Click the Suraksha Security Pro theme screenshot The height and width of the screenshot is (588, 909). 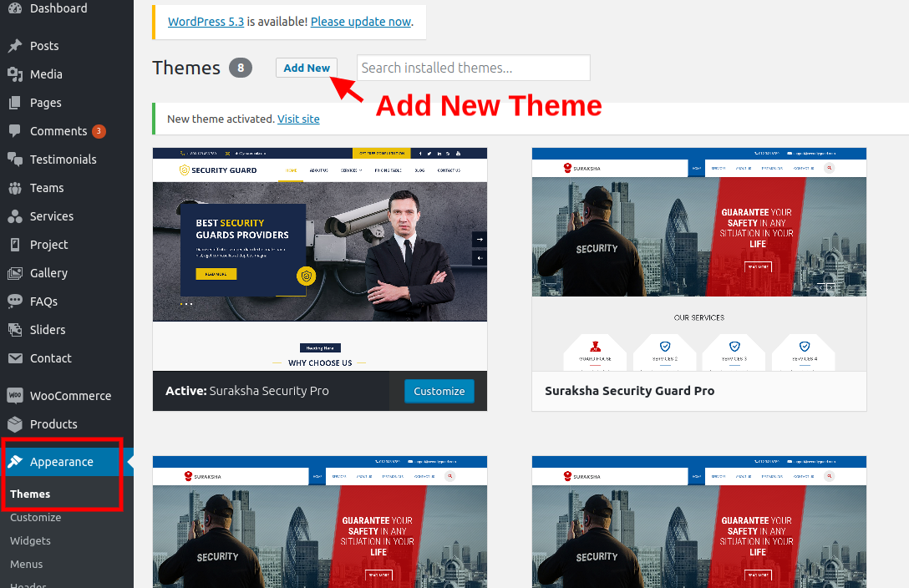(x=320, y=259)
